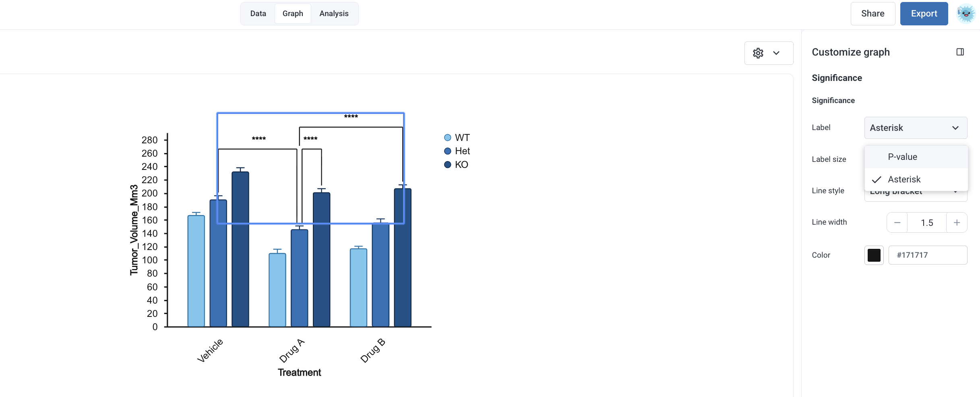Open graph settings gear icon
980x397 pixels.
(758, 53)
